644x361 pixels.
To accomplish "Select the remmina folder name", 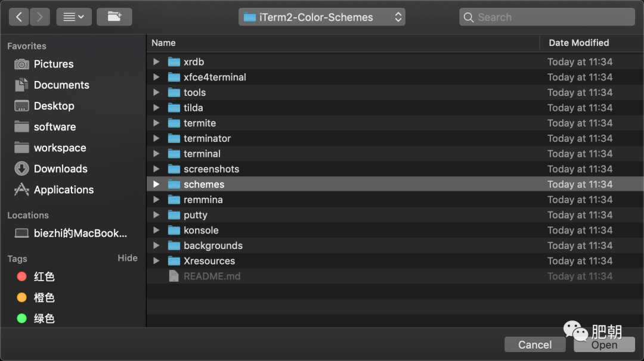I will click(x=203, y=200).
